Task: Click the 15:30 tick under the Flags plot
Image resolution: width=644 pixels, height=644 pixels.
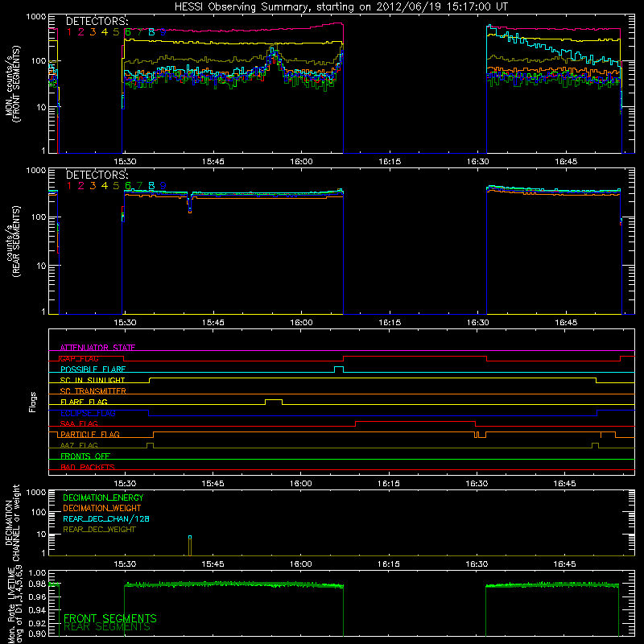Action: (x=125, y=484)
